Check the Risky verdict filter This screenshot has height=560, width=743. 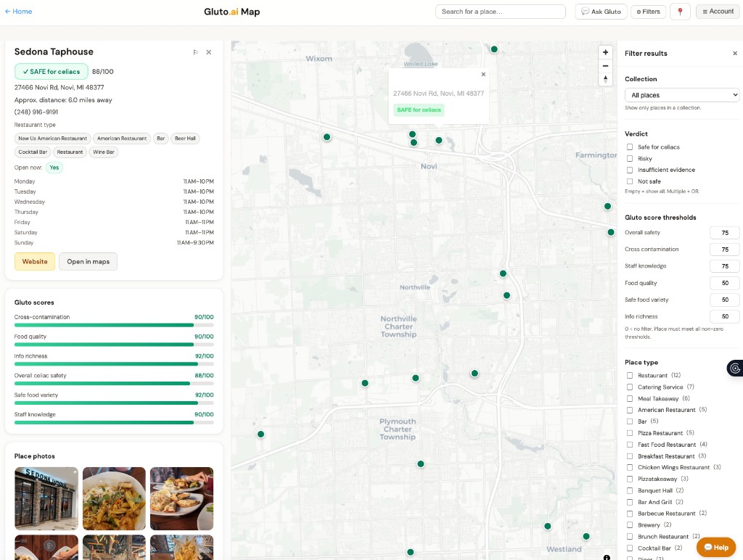[x=630, y=158]
